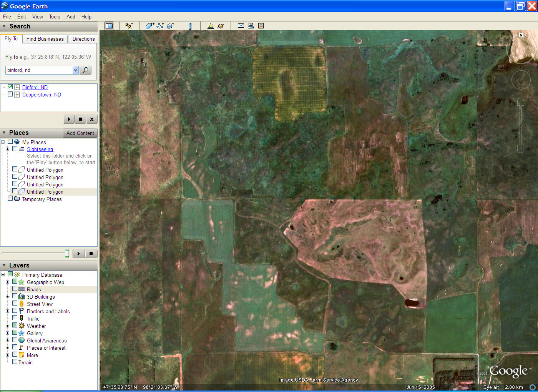Open the File menu
Screen dimensions: 538x392
click(7, 17)
